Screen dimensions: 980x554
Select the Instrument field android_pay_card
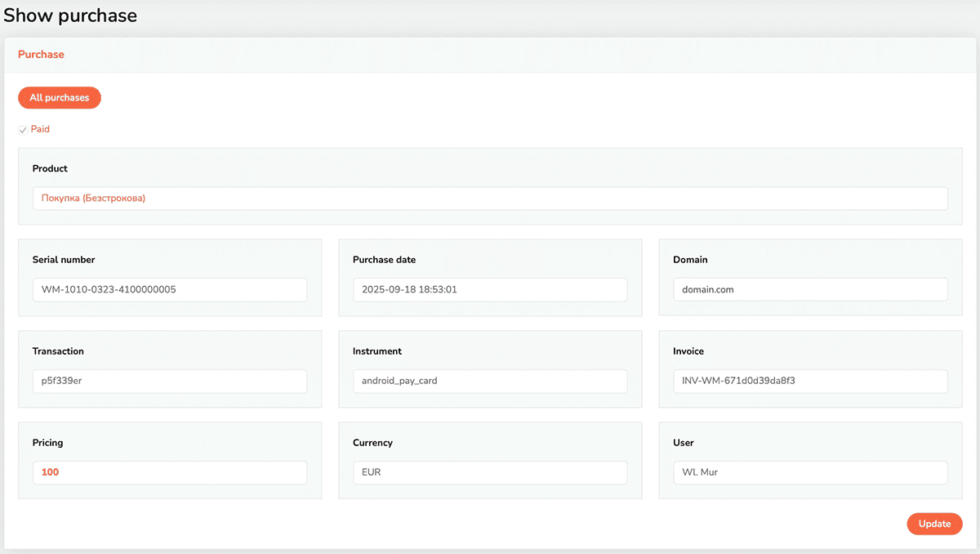point(490,381)
